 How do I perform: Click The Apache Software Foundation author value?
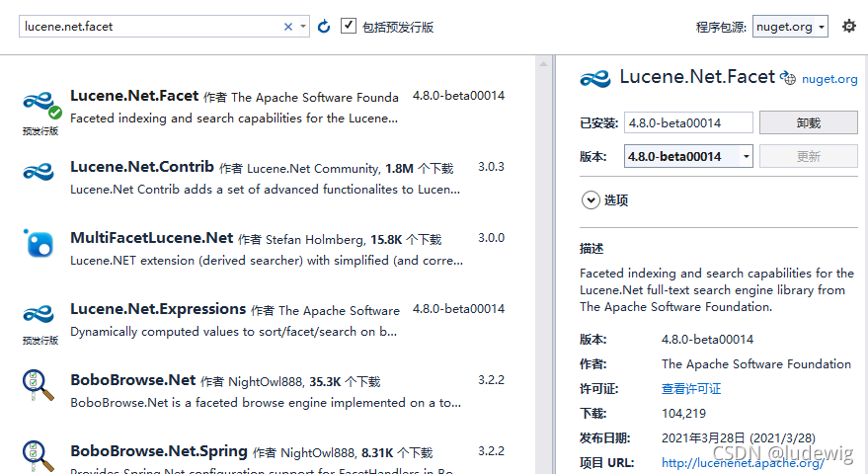[x=756, y=363]
